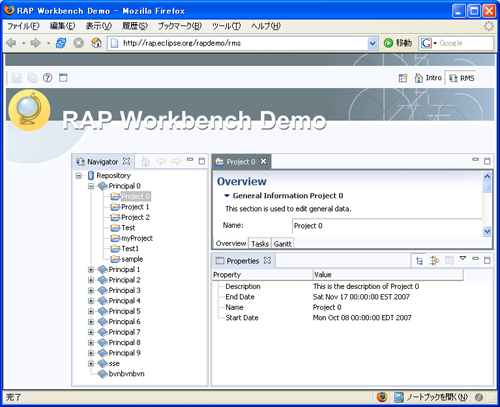The width and height of the screenshot is (500, 407).
Task: Show categories in Properties view toolbar
Action: pos(419,261)
